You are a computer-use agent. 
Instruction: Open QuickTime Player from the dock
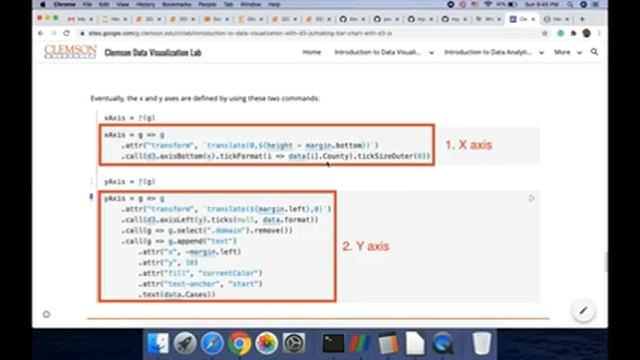(442, 343)
